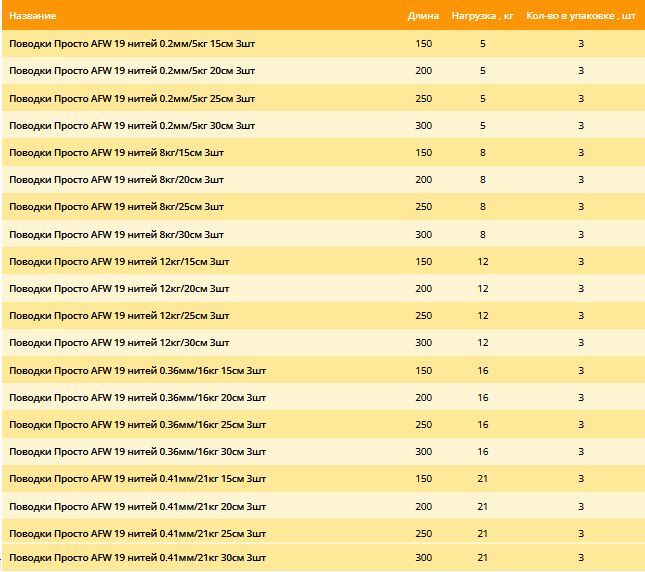645x572 pixels.
Task: Select row Поводки 12кг/25см 3шт
Action: [323, 316]
